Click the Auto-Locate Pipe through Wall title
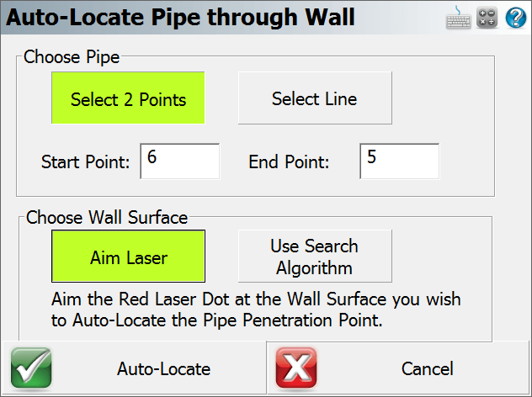This screenshot has width=532, height=397. click(180, 17)
